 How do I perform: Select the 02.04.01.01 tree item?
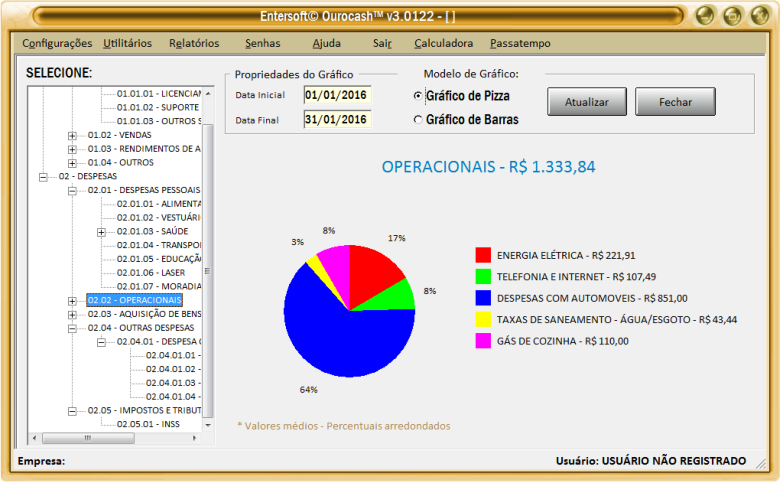pyautogui.click(x=173, y=355)
